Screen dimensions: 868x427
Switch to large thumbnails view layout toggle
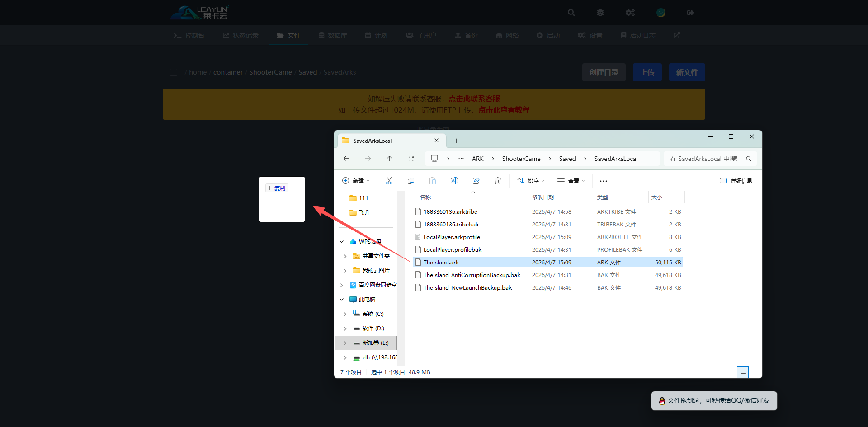point(755,372)
